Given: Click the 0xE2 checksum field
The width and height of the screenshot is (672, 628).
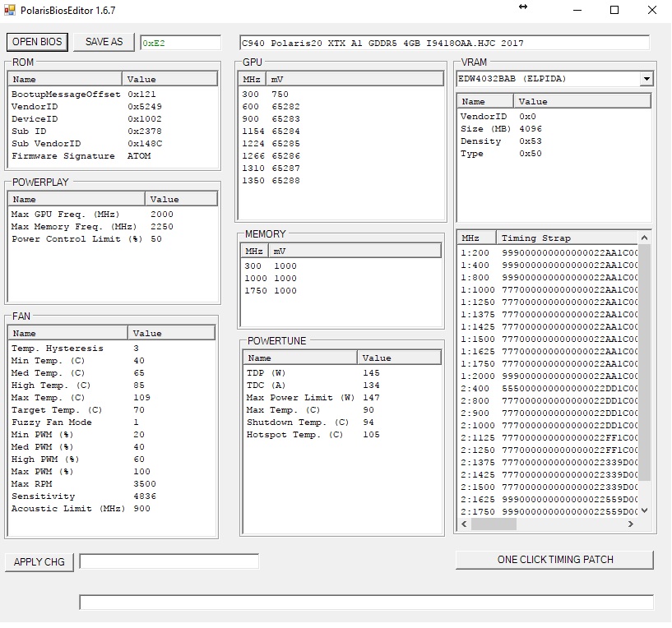Looking at the screenshot, I should click(180, 44).
